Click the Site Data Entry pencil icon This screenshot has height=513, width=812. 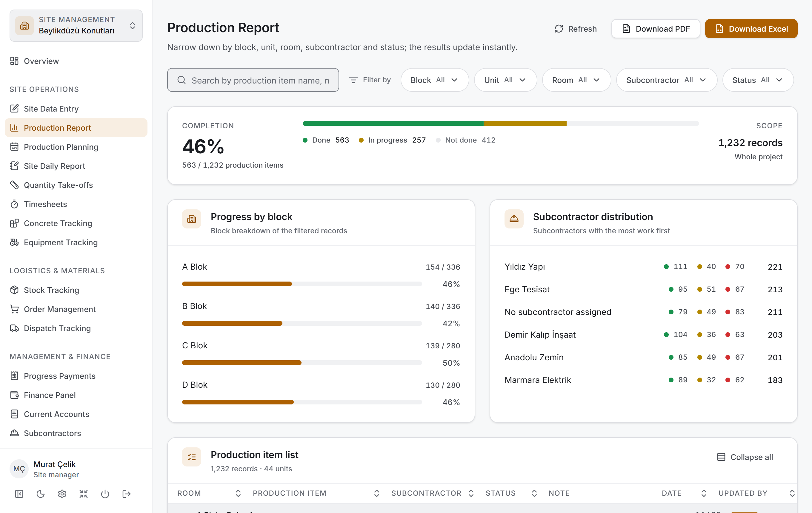14,109
